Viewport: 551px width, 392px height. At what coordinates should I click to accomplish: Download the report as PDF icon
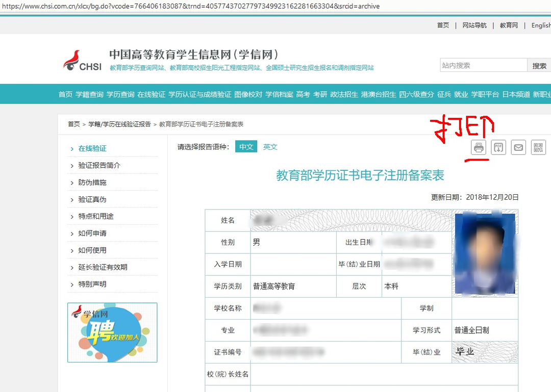[x=498, y=147]
